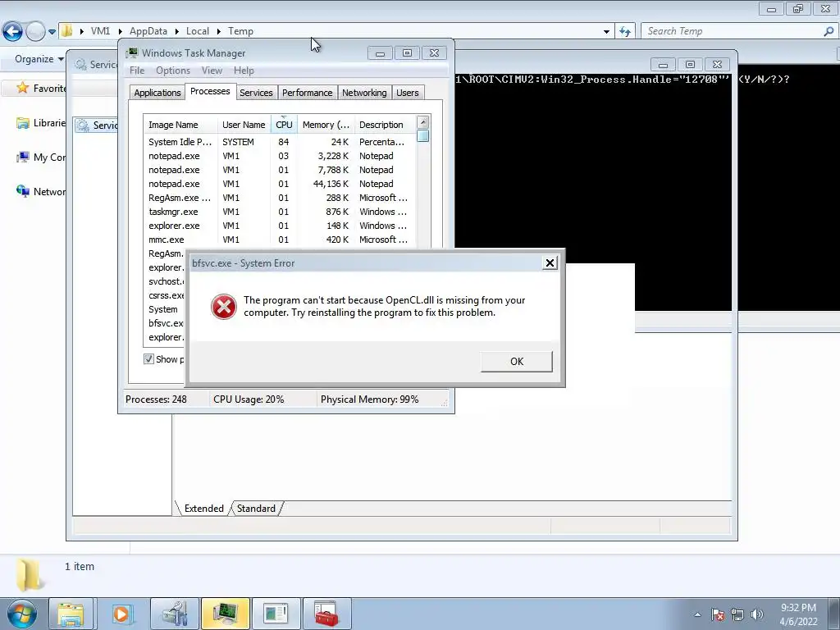Viewport: 840px width, 630px height.
Task: Open Windows Media Player from taskbar
Action: (121, 614)
